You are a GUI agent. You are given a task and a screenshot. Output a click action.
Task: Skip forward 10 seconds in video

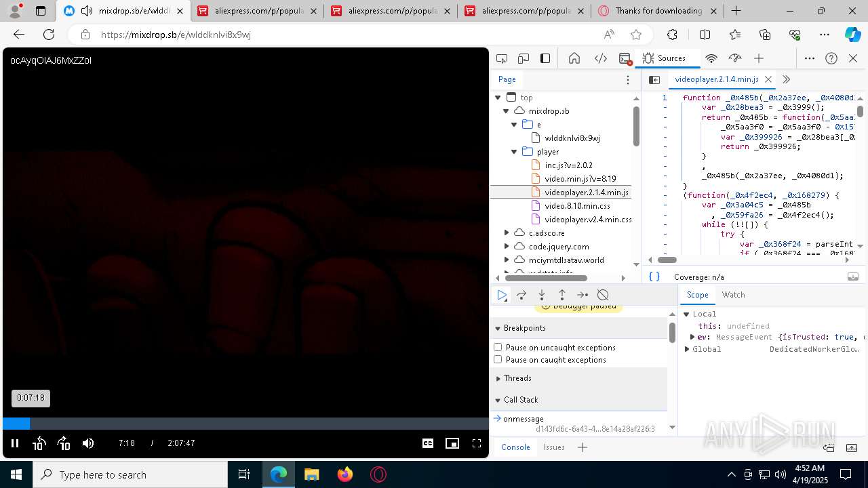click(64, 443)
